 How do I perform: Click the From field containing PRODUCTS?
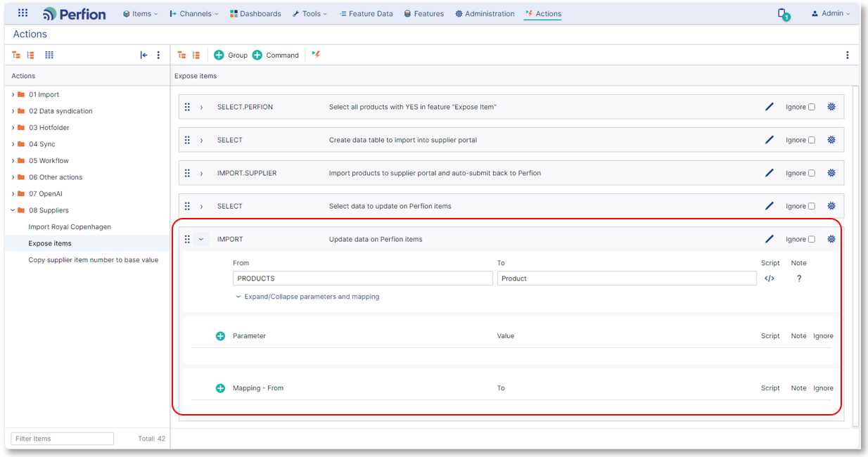tap(363, 278)
